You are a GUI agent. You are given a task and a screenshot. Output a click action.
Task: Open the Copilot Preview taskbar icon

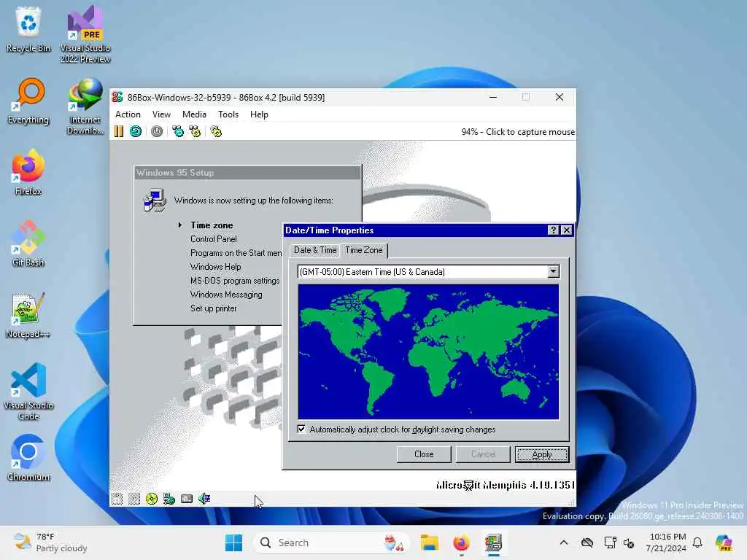coord(724,542)
